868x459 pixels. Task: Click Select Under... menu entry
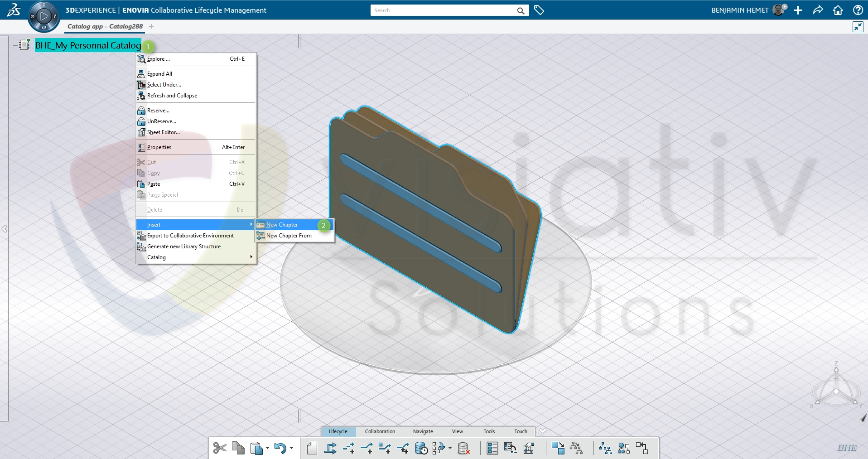point(195,85)
